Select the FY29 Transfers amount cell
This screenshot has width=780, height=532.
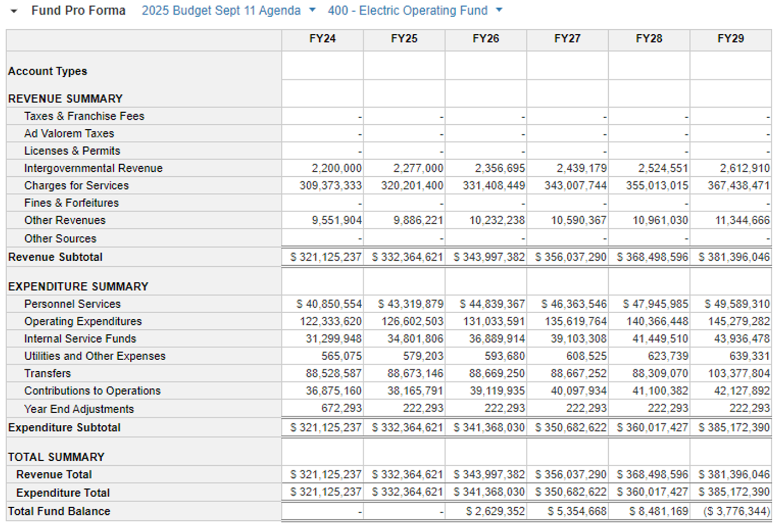(x=739, y=374)
